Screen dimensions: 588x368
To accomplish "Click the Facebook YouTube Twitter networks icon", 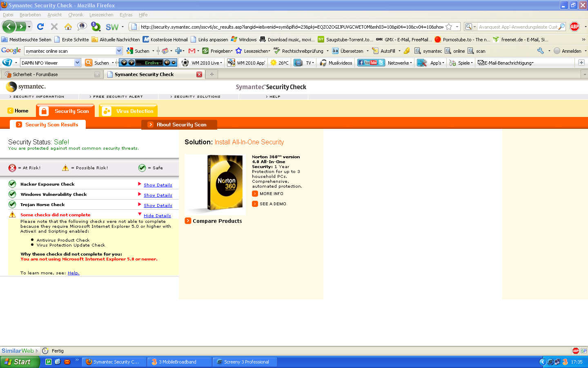I will click(371, 63).
